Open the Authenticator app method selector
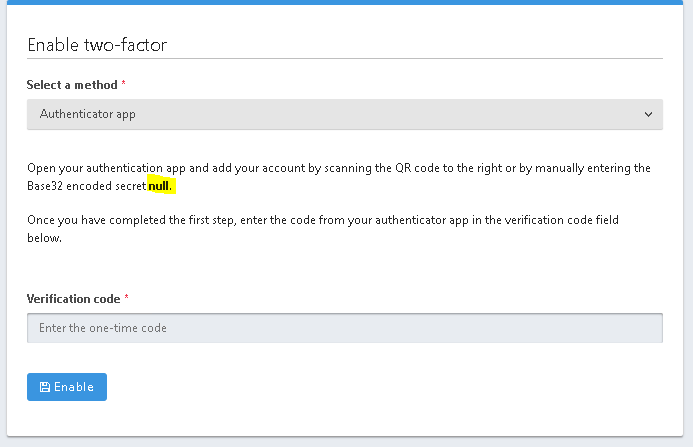693x447 pixels. [344, 114]
